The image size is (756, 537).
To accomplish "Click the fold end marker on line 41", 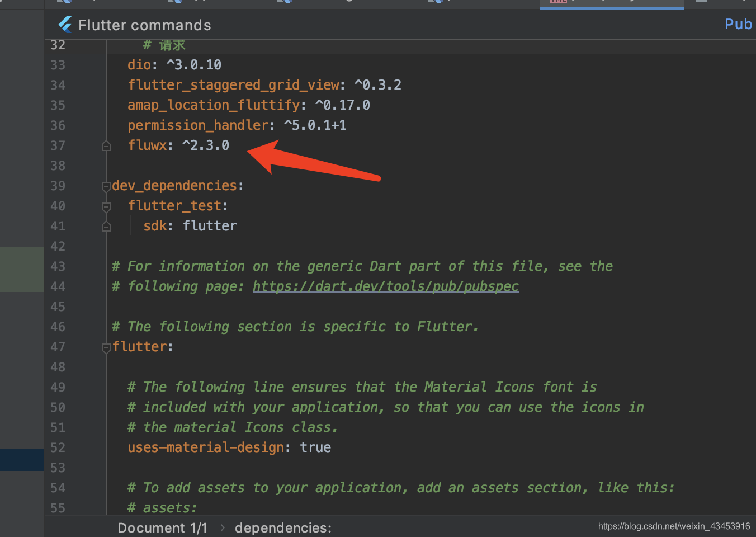I will click(x=106, y=227).
